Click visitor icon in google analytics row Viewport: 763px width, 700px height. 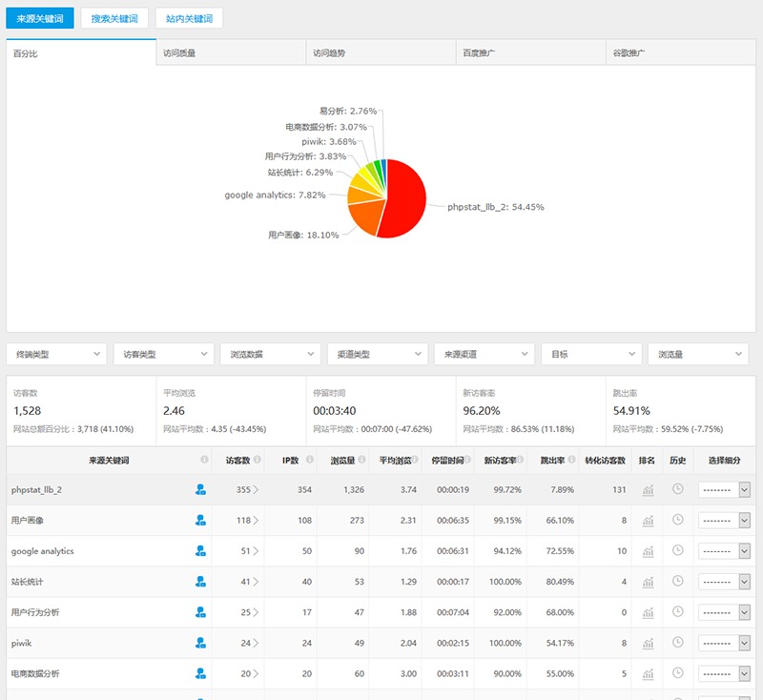pyautogui.click(x=200, y=551)
